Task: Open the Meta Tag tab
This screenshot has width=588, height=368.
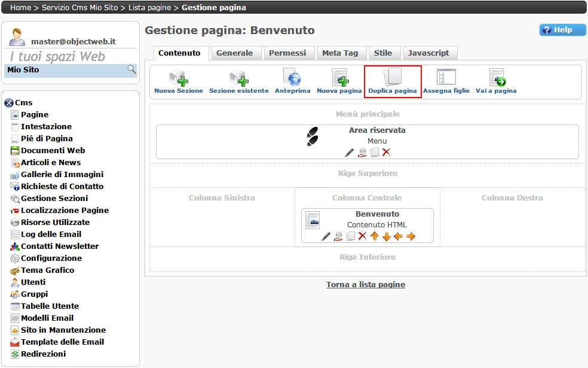Action: 339,53
